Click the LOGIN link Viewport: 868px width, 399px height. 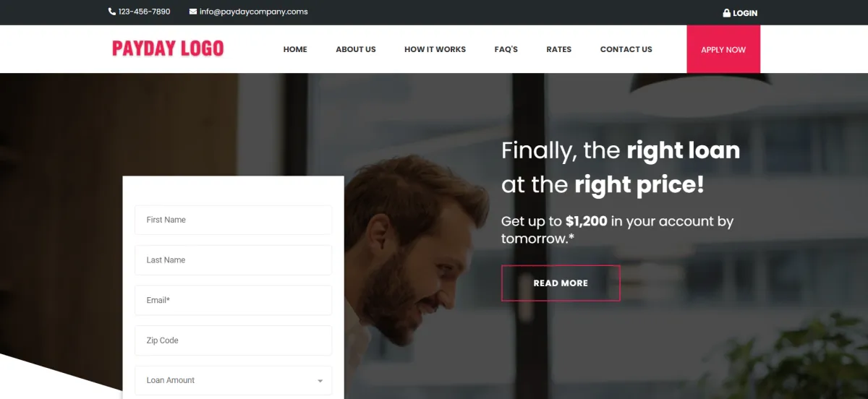(745, 13)
